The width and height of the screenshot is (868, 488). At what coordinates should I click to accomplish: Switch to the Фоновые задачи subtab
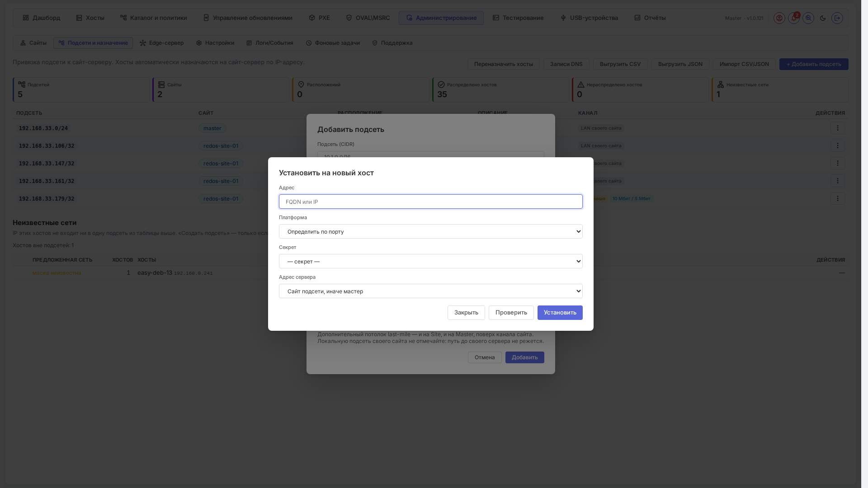pyautogui.click(x=333, y=43)
